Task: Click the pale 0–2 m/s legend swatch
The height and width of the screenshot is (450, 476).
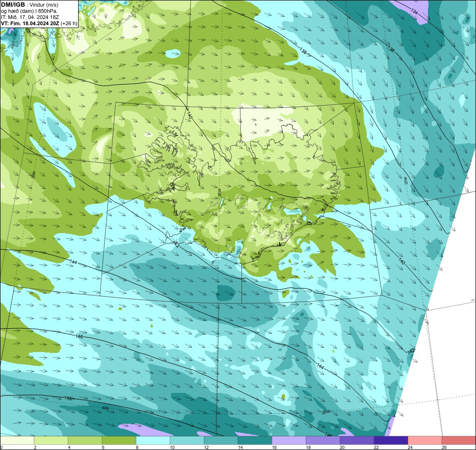Action: (17, 440)
